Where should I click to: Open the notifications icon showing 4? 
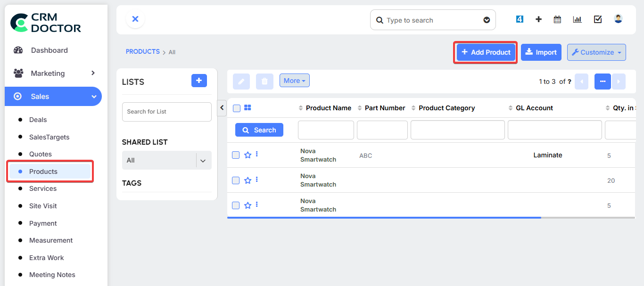coord(520,19)
